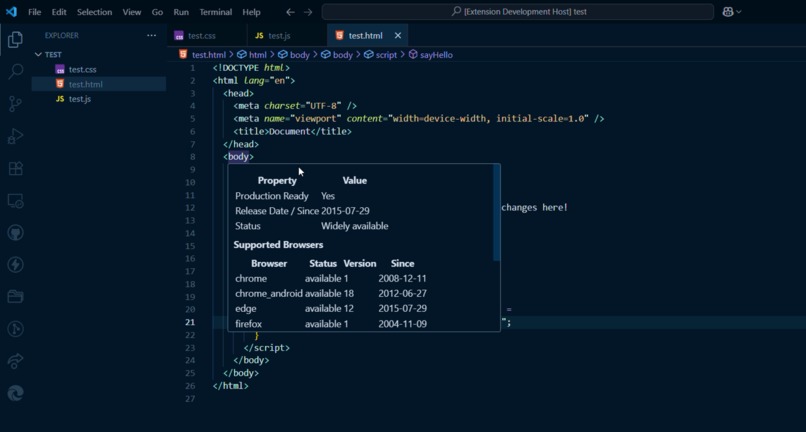Screen dimensions: 806x432
Task: Click line number 21 in gutter
Action: pos(190,322)
